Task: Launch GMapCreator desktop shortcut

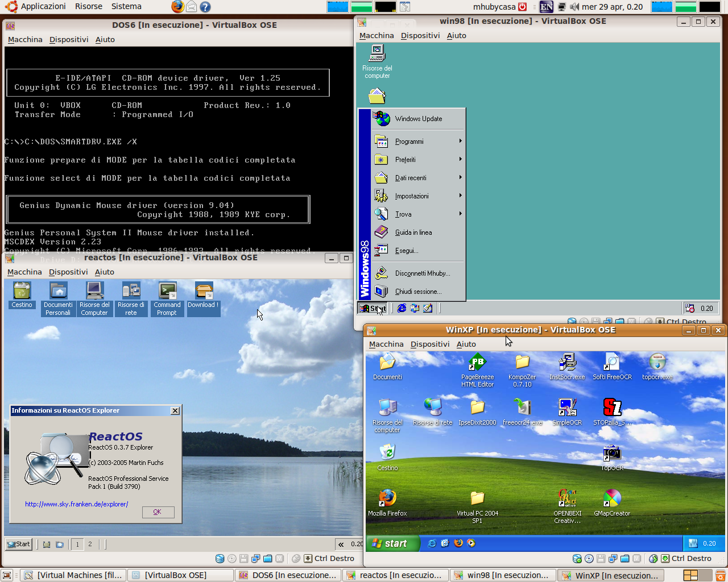Action: [x=612, y=503]
